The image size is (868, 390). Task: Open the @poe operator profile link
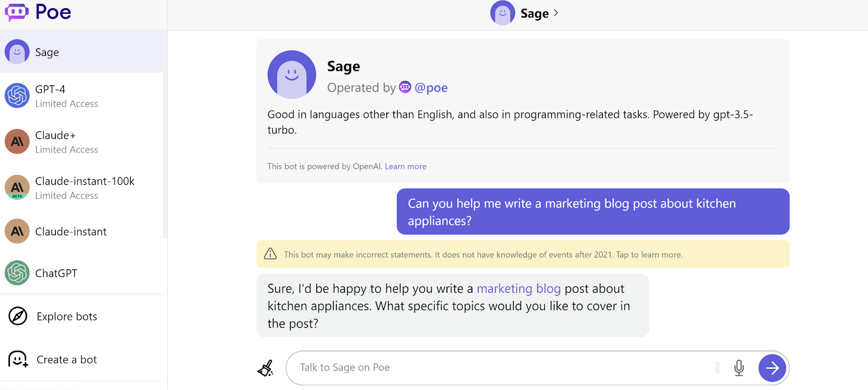tap(431, 87)
